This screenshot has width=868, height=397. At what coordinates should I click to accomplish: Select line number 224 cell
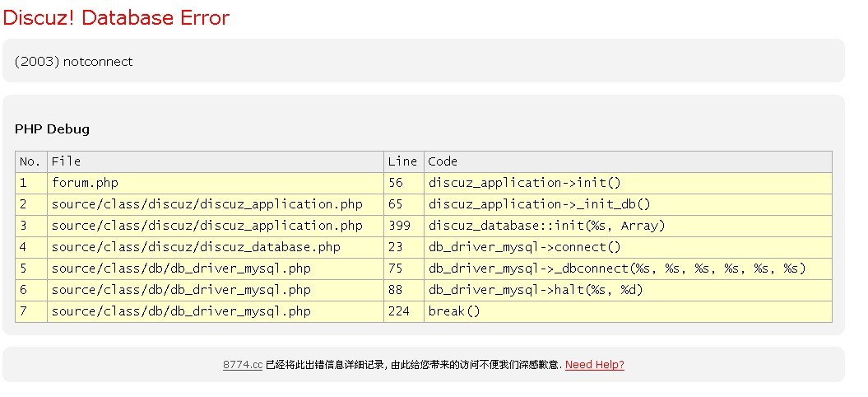403,311
